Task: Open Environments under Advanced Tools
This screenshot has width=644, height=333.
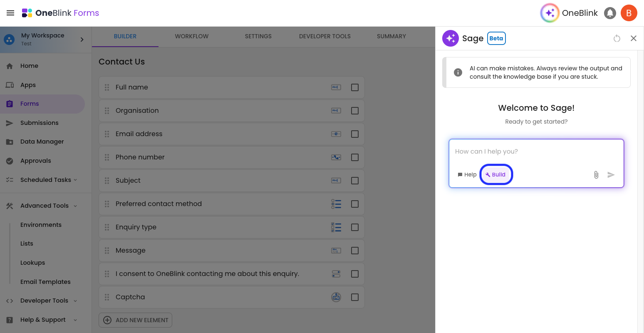Action: [41, 225]
